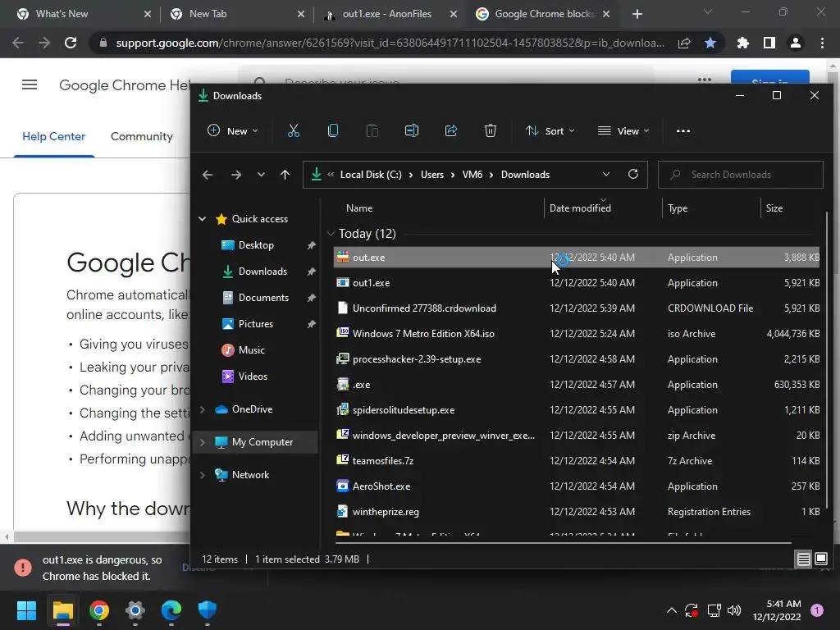Sort by the Name column header

(x=359, y=208)
